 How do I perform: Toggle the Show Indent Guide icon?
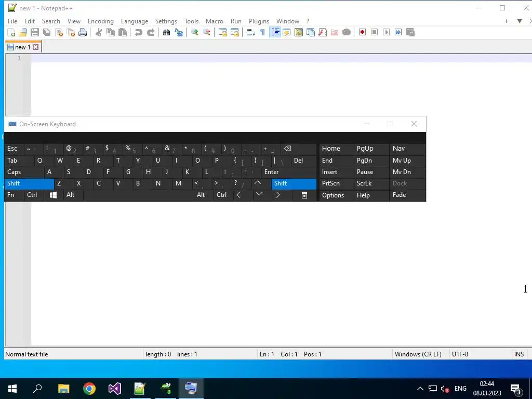275,32
